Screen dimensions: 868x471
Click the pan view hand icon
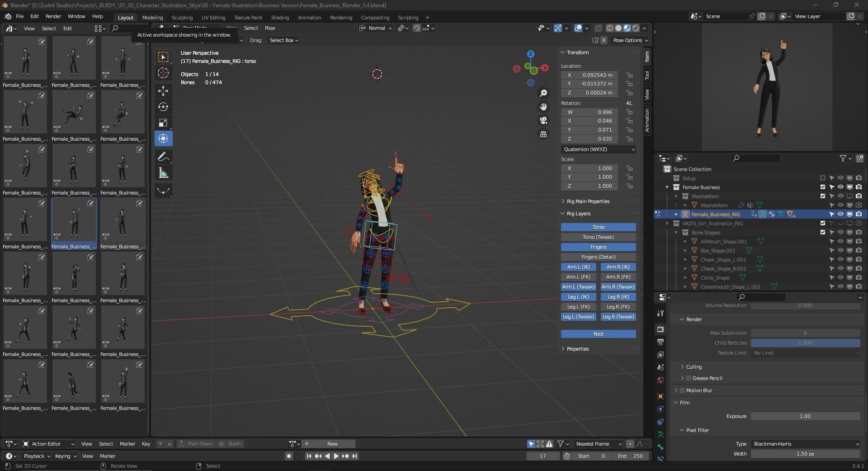543,107
